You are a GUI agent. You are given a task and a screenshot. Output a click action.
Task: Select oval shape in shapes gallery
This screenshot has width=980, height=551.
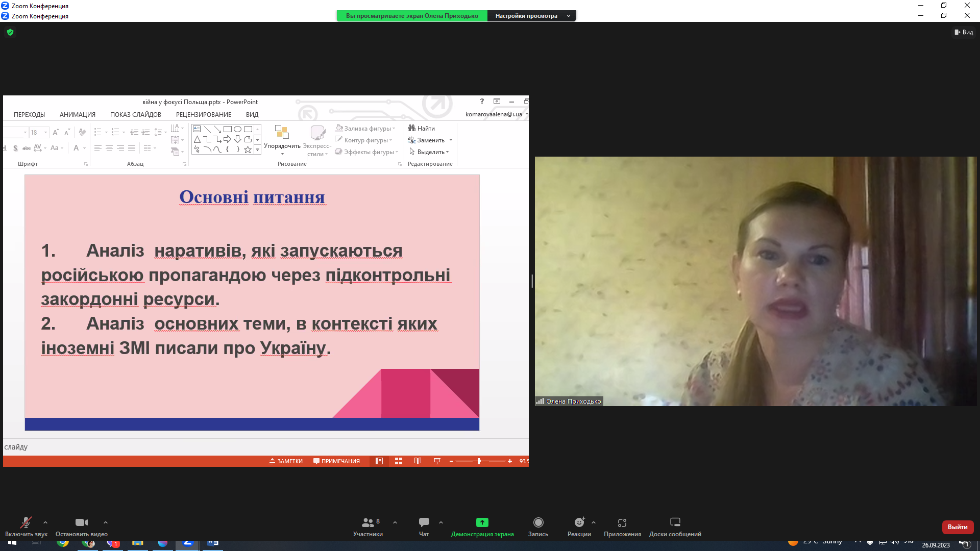pos(237,129)
